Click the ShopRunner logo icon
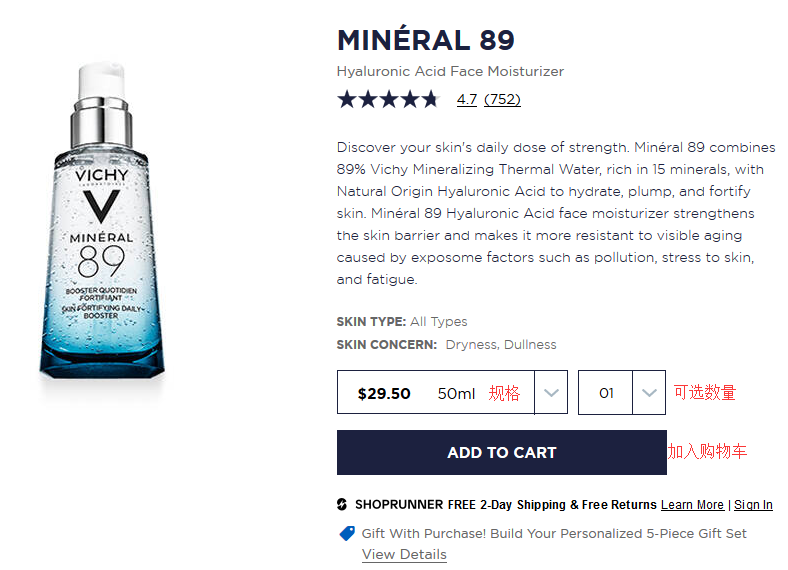 342,505
